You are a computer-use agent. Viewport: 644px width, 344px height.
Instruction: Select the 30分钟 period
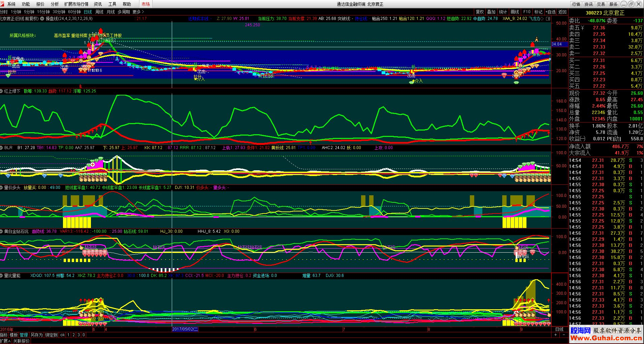[59, 12]
